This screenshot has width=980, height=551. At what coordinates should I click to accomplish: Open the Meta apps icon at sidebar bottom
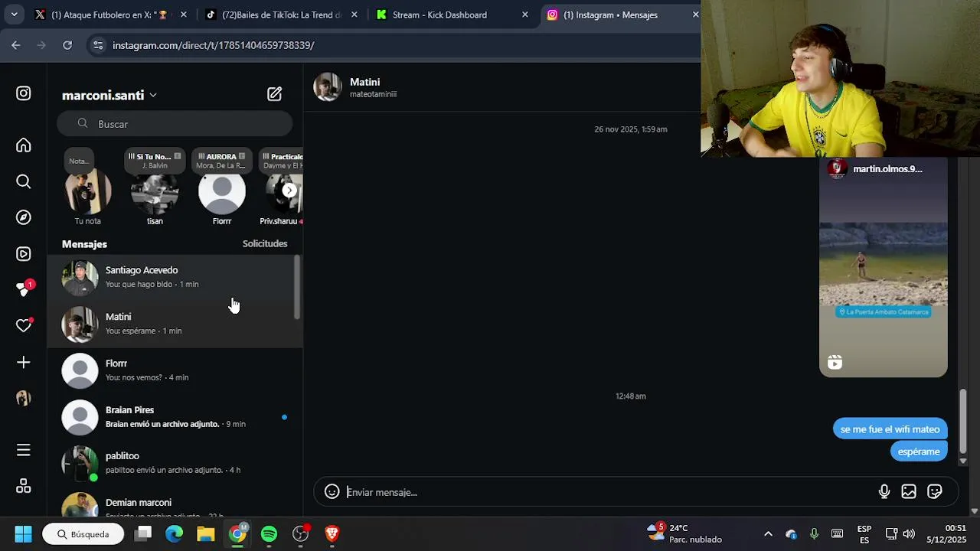[x=24, y=486]
